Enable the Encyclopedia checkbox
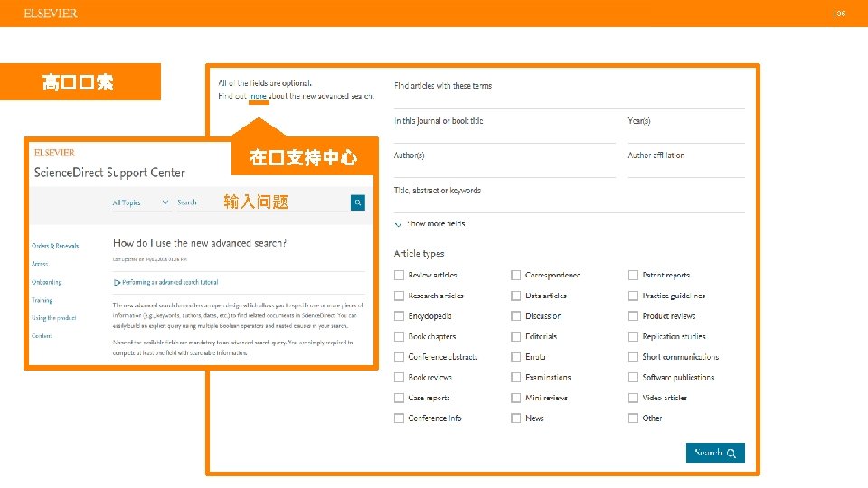The width and height of the screenshot is (868, 488). point(399,316)
